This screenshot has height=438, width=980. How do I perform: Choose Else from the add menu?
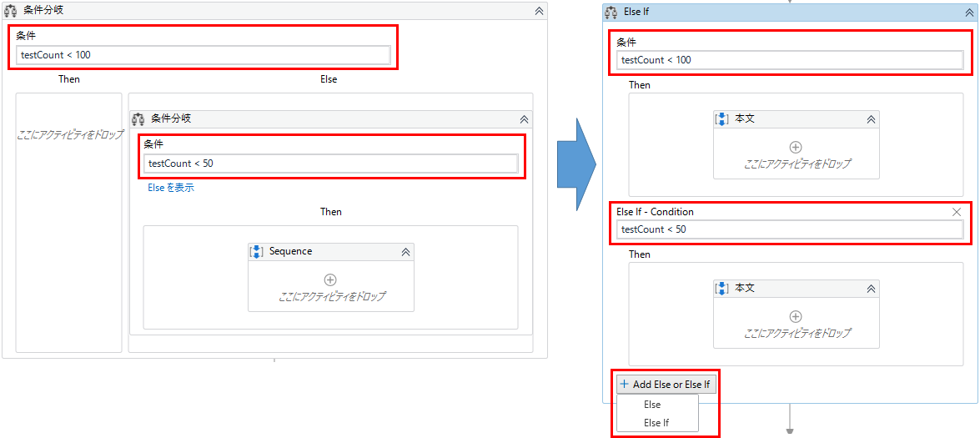(652, 405)
